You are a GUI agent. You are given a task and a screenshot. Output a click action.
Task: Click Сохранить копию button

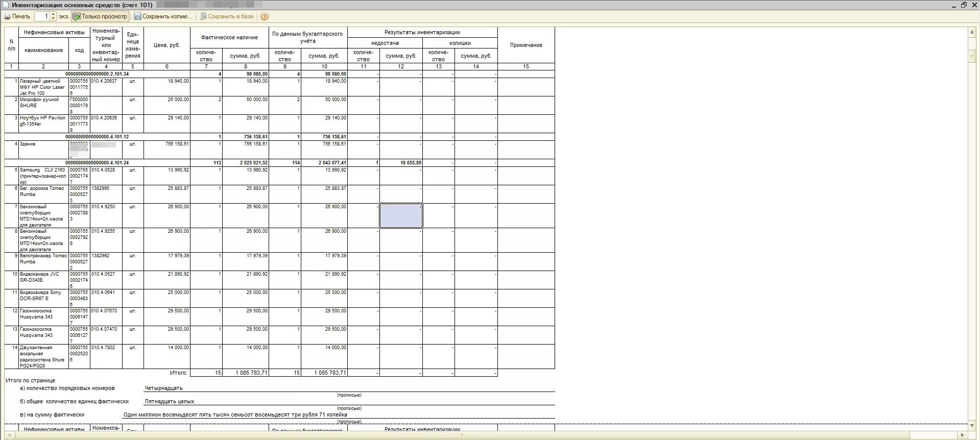[163, 16]
